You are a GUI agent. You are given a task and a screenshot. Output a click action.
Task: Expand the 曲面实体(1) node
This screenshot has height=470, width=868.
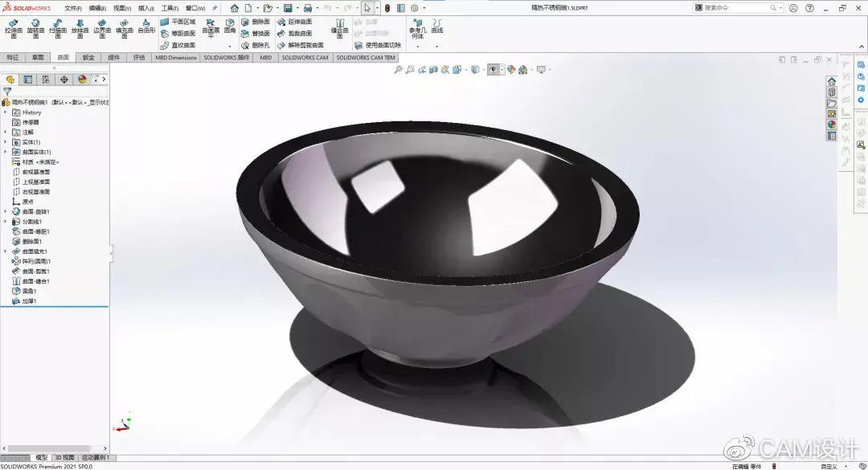click(x=6, y=152)
